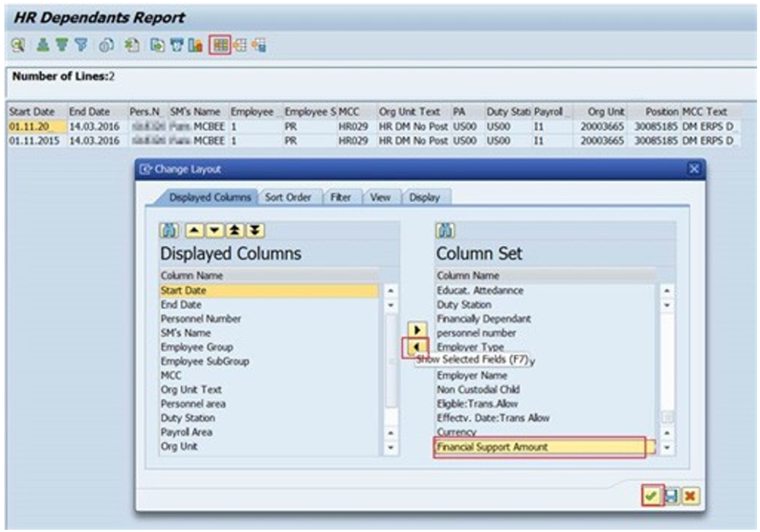760x532 pixels.
Task: Select Org Unit Text in Displayed Columns
Action: tap(269, 390)
